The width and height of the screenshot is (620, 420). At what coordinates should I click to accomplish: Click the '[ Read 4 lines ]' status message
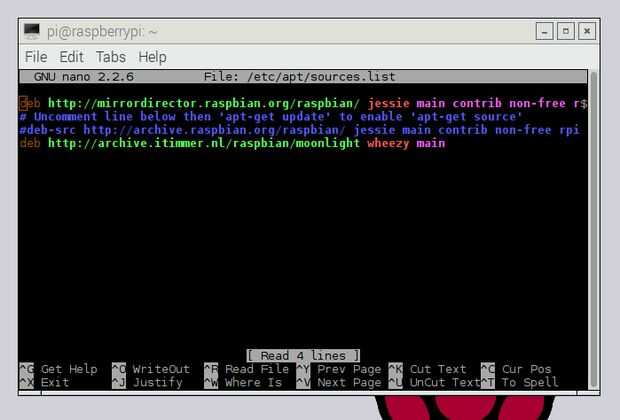303,356
